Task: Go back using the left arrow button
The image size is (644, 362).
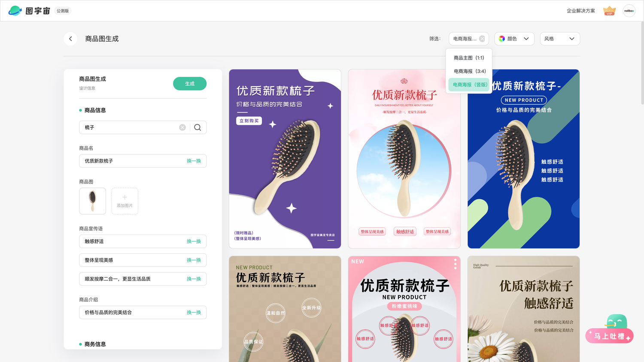Action: 70,39
